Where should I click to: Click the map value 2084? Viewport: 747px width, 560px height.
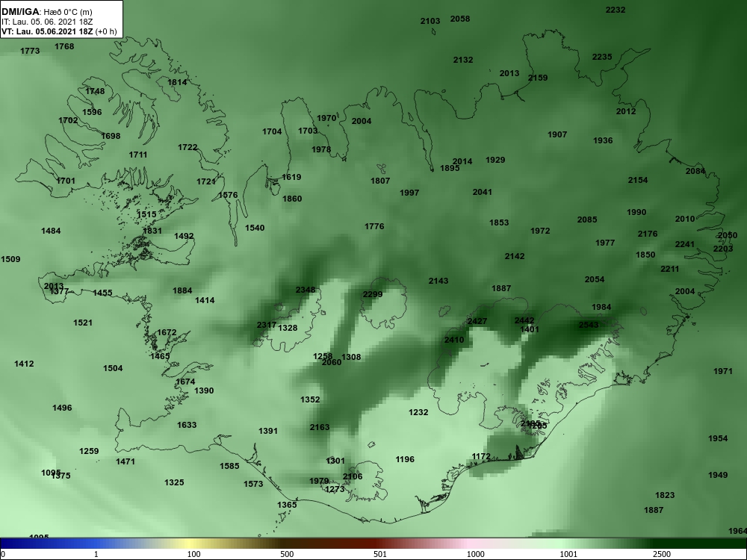tap(695, 172)
